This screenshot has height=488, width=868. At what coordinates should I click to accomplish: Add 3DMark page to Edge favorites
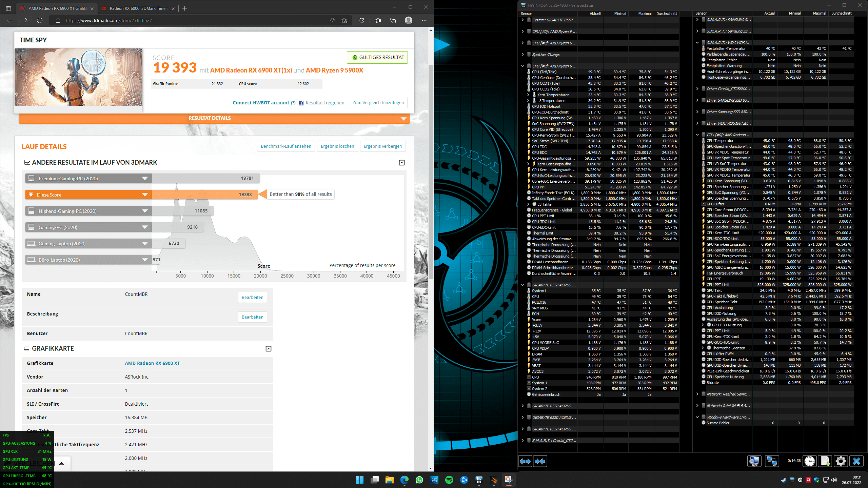click(344, 20)
